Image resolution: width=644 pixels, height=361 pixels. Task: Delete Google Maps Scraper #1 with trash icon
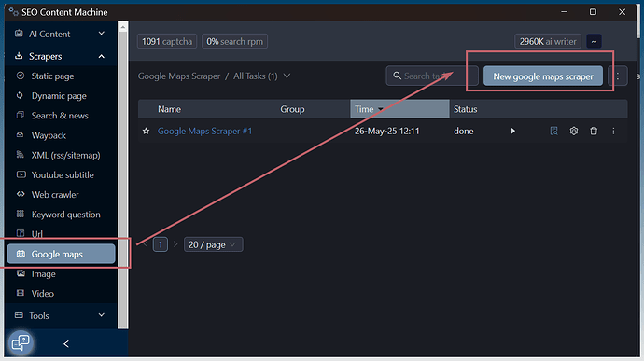click(594, 131)
